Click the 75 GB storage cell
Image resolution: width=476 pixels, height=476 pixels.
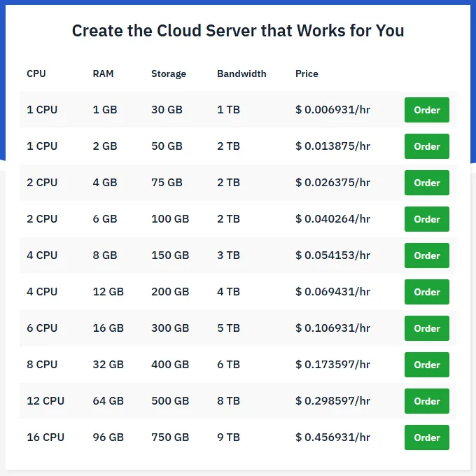[x=167, y=183]
